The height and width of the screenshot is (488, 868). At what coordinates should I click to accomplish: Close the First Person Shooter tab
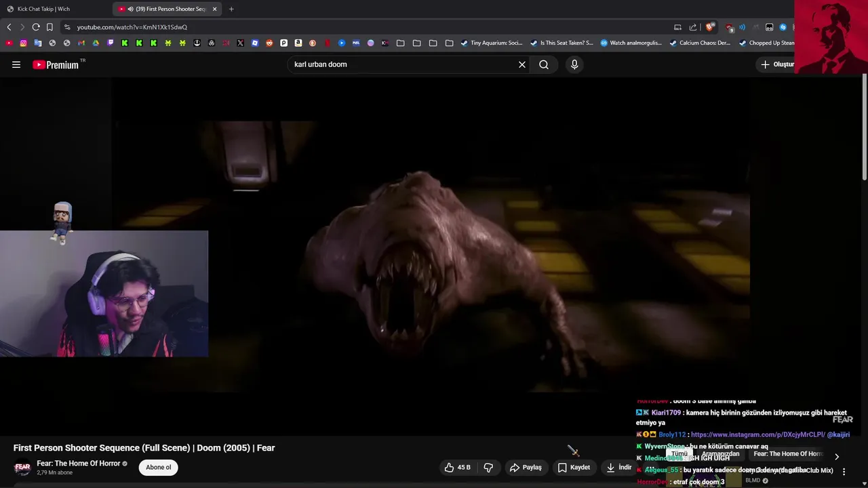pyautogui.click(x=214, y=9)
